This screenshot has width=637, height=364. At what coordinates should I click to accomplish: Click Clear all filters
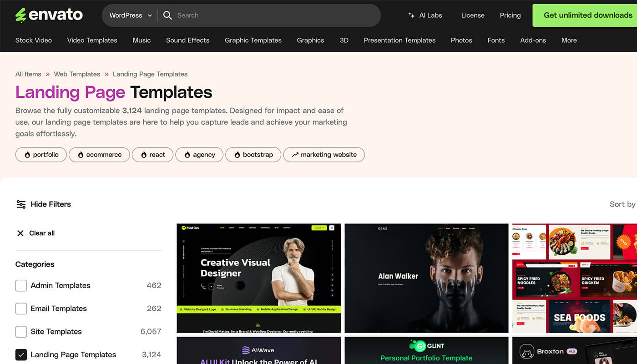click(35, 233)
